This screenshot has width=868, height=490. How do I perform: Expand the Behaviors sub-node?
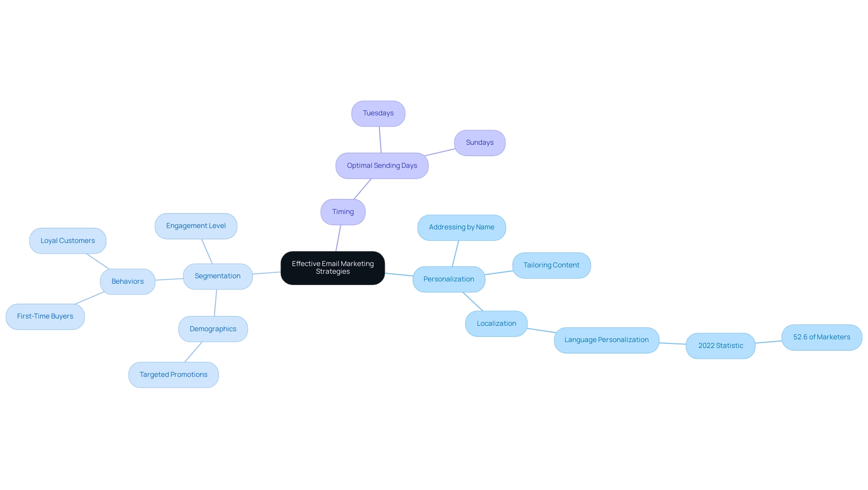pyautogui.click(x=127, y=281)
